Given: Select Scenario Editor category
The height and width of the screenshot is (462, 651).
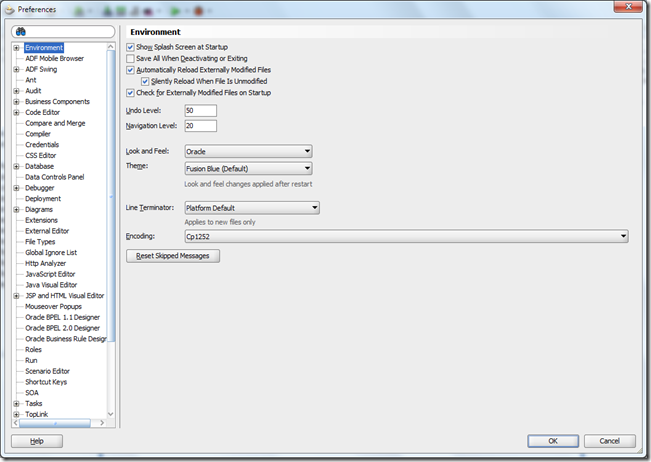Looking at the screenshot, I should [x=47, y=372].
